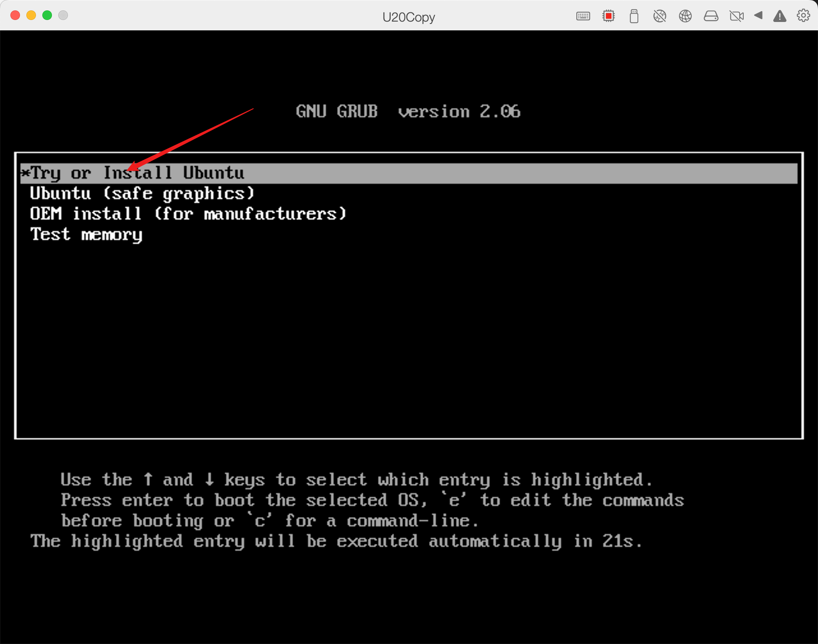Click the crossed-out video camera icon
Image resolution: width=818 pixels, height=644 pixels.
pos(737,16)
